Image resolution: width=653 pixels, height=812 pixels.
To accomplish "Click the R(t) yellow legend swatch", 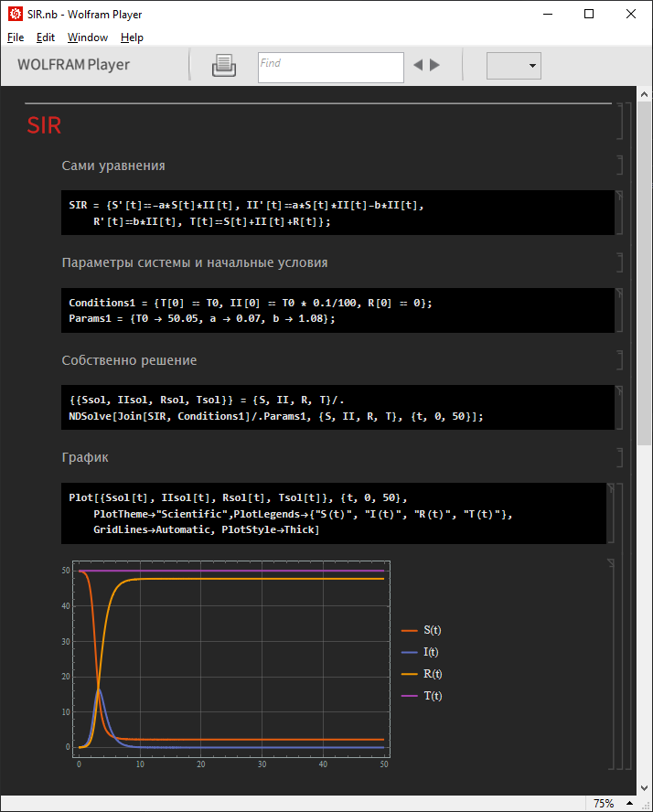I will pos(409,674).
